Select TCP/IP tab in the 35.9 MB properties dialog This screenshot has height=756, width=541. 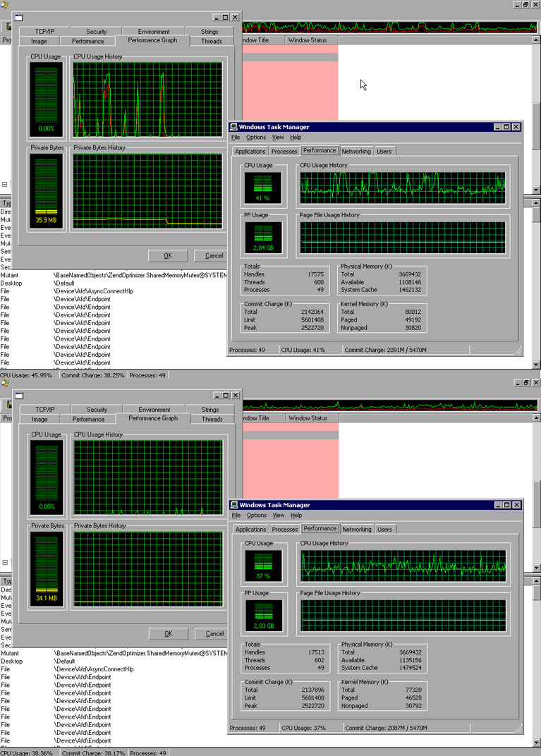pyautogui.click(x=44, y=31)
